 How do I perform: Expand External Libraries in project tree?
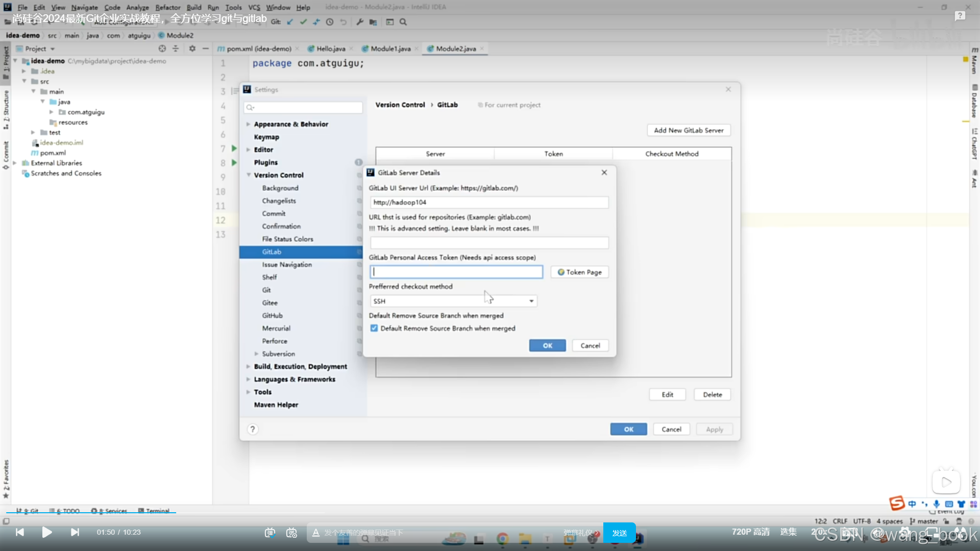(x=15, y=163)
